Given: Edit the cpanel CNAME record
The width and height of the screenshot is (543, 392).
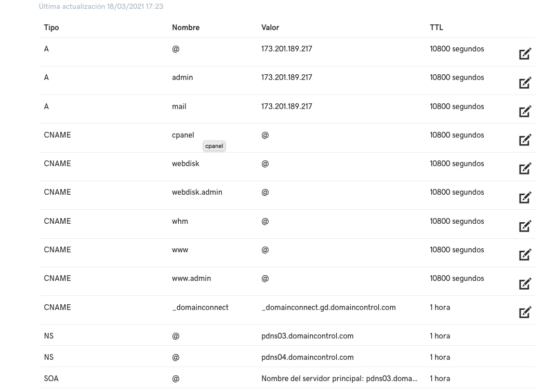Looking at the screenshot, I should (x=525, y=140).
